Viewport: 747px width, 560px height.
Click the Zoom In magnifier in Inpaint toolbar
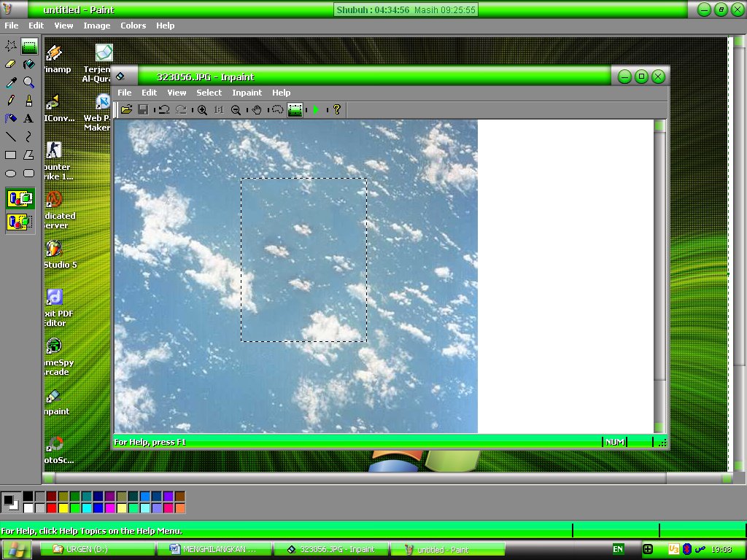pos(202,110)
